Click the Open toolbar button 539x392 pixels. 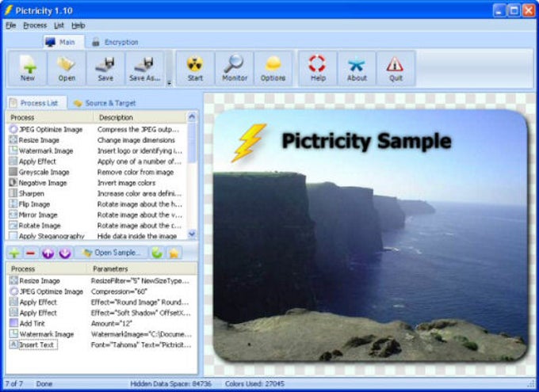(x=67, y=68)
